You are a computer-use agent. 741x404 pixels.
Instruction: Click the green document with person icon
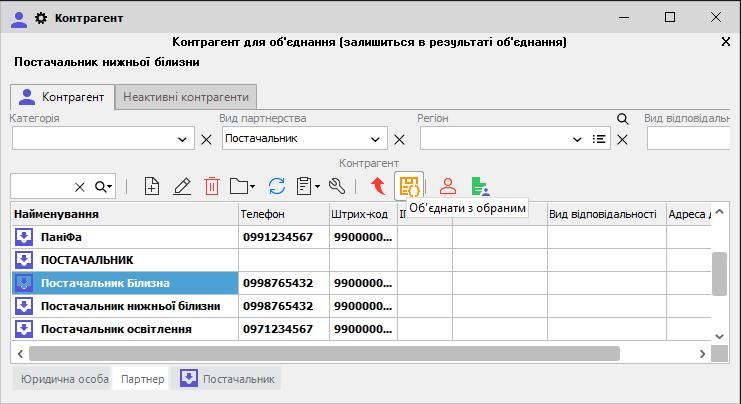[x=480, y=186]
